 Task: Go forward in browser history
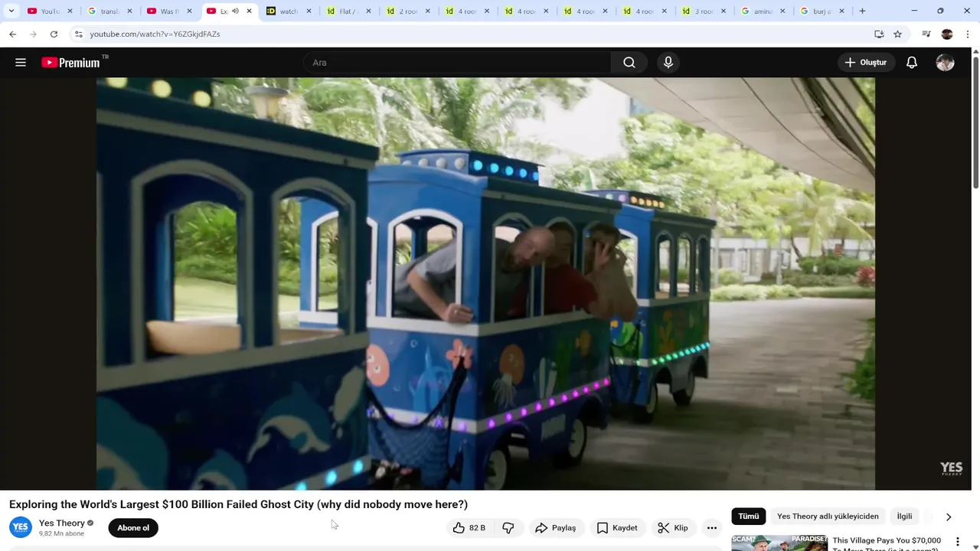[33, 34]
